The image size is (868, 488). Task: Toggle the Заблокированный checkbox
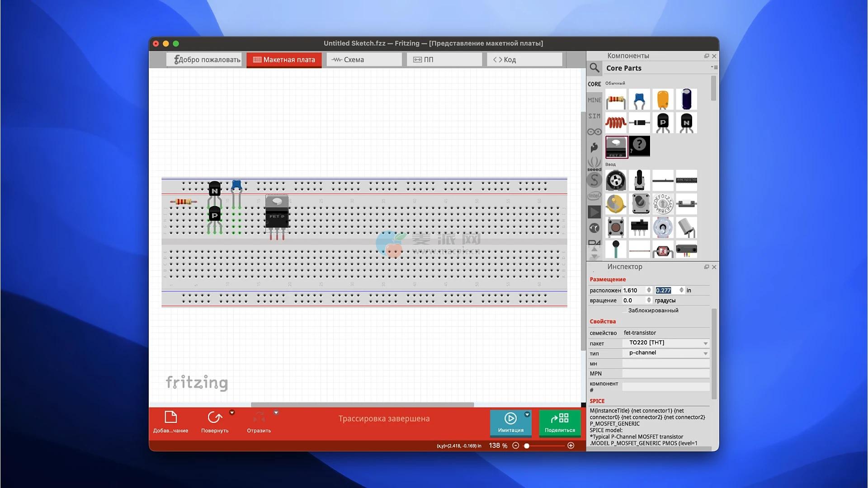[x=624, y=310]
